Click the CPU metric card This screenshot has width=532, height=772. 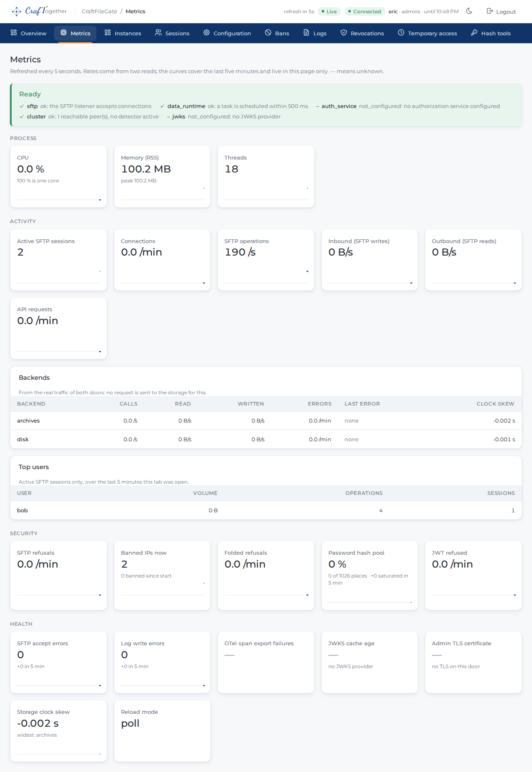click(59, 177)
